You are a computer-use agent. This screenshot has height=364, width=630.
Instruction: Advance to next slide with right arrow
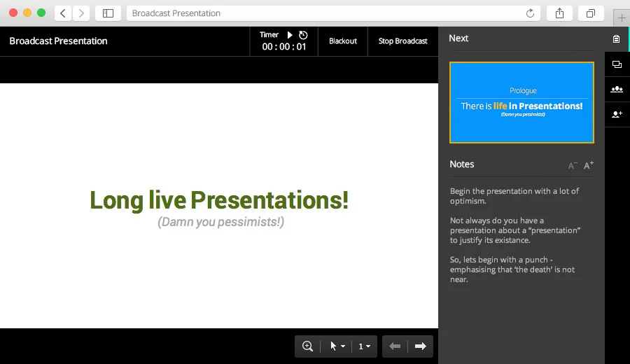pyautogui.click(x=421, y=346)
